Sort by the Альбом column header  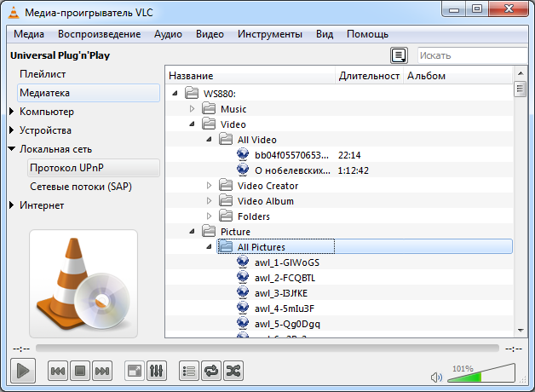coord(457,75)
